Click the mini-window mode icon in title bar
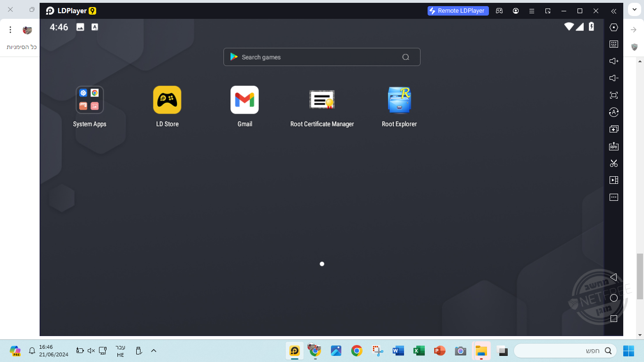 tap(548, 11)
